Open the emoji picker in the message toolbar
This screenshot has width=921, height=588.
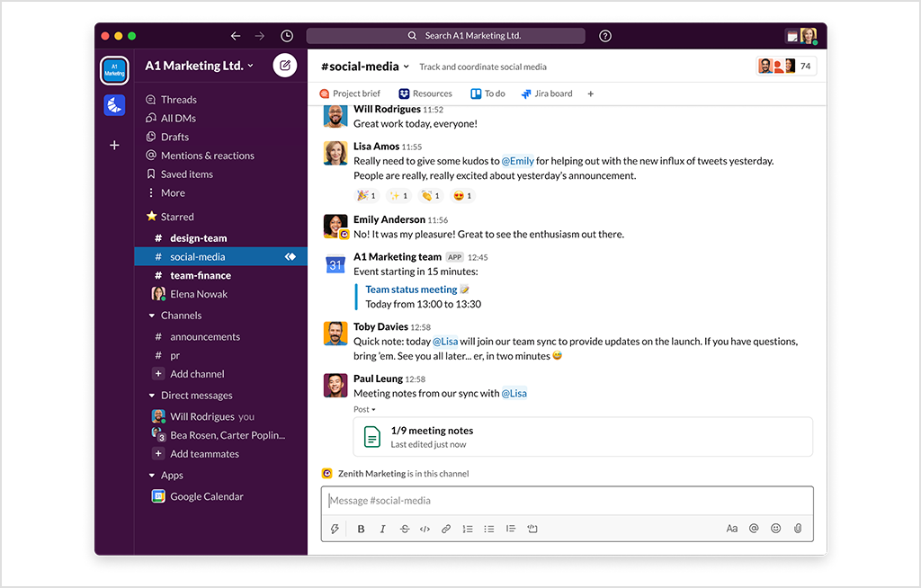(x=775, y=529)
